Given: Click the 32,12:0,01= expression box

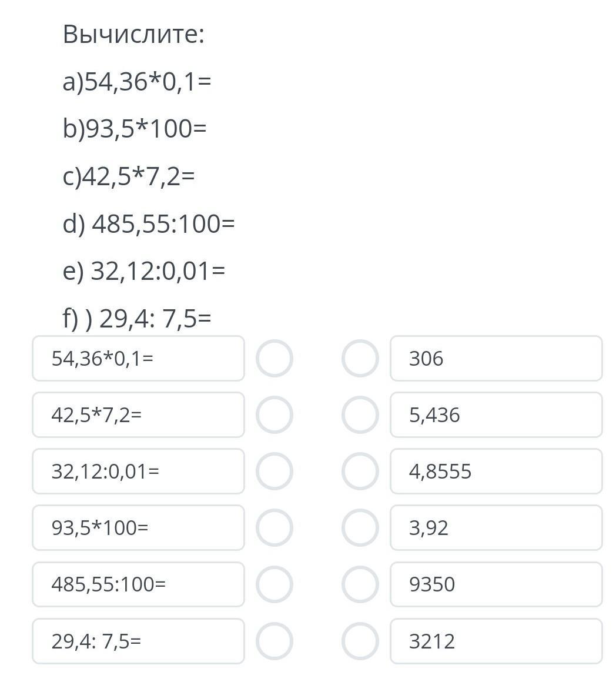Looking at the screenshot, I should coord(139,472).
